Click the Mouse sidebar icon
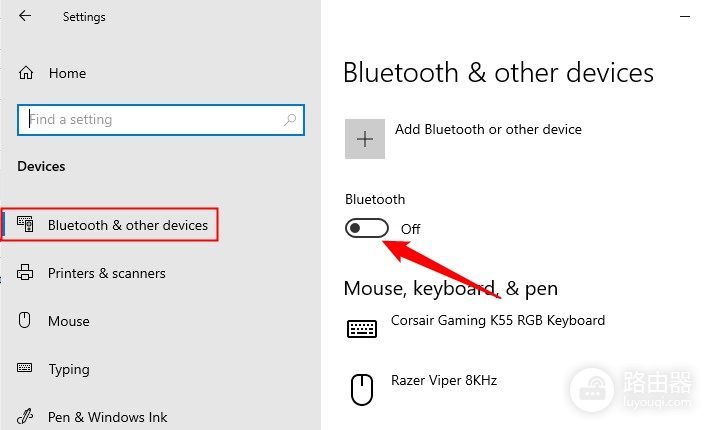Image resolution: width=710 pixels, height=430 pixels. 24,320
